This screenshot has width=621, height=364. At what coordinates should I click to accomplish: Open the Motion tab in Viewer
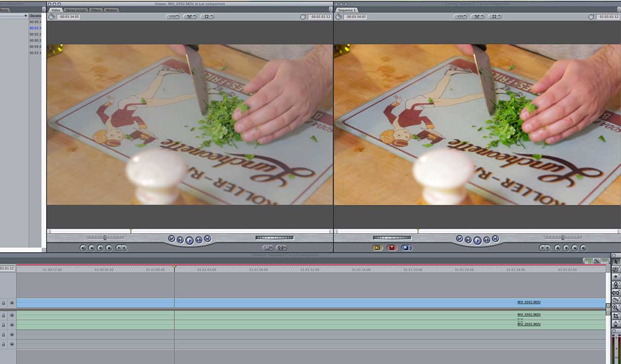coord(111,10)
